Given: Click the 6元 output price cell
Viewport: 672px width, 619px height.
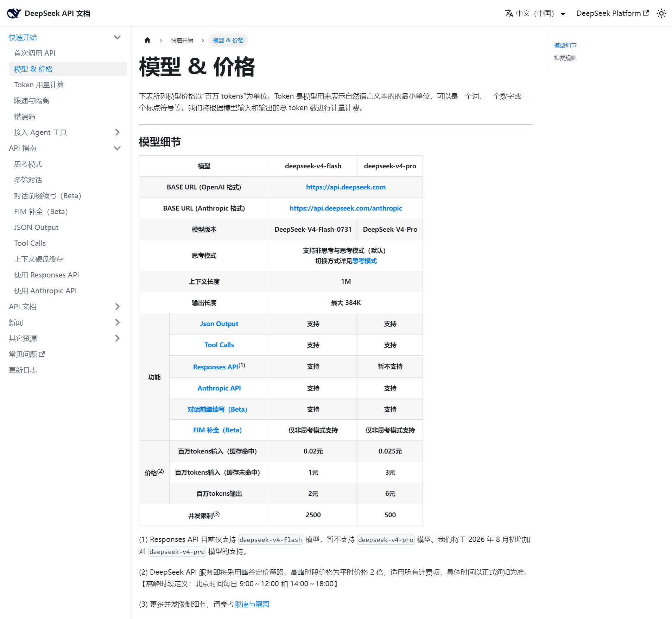Looking at the screenshot, I should pos(390,493).
